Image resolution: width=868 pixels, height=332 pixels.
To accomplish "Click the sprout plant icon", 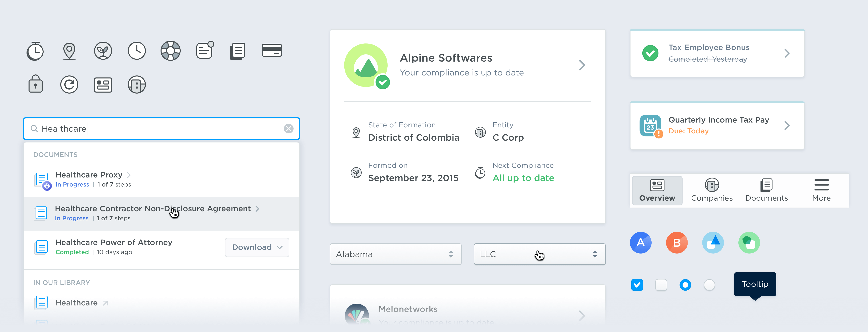I will click(x=103, y=51).
